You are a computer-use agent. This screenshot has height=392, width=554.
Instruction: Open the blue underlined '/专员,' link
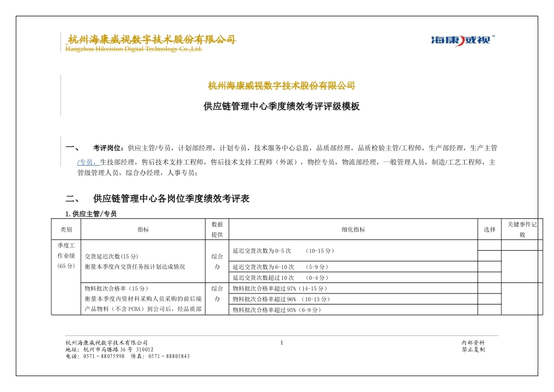[88, 162]
